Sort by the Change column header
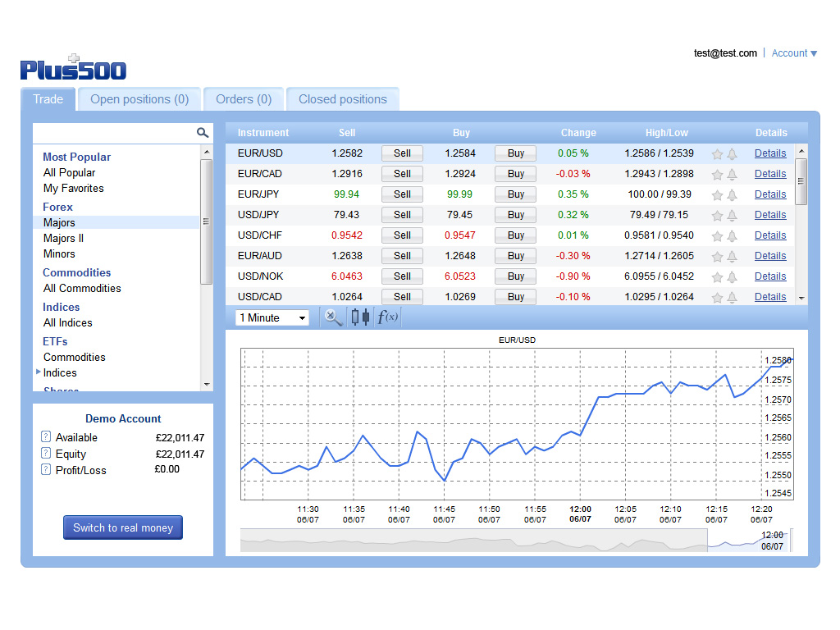The width and height of the screenshot is (840, 630). point(578,133)
